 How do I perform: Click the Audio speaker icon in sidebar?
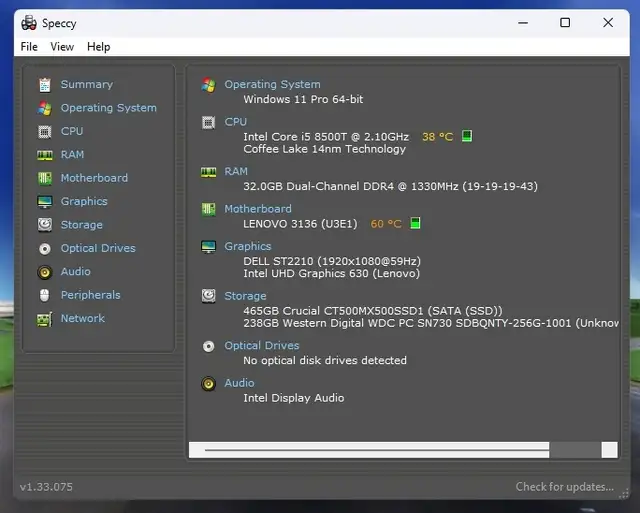point(44,272)
